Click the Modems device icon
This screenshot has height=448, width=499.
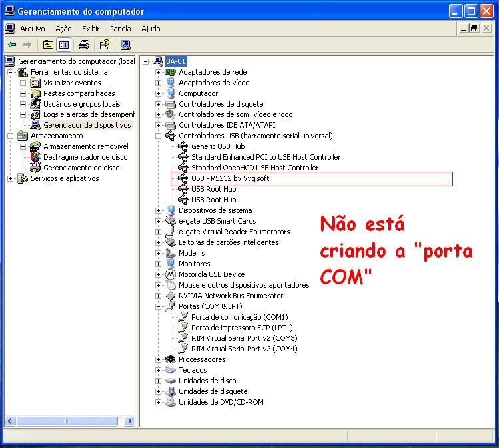tap(171, 253)
